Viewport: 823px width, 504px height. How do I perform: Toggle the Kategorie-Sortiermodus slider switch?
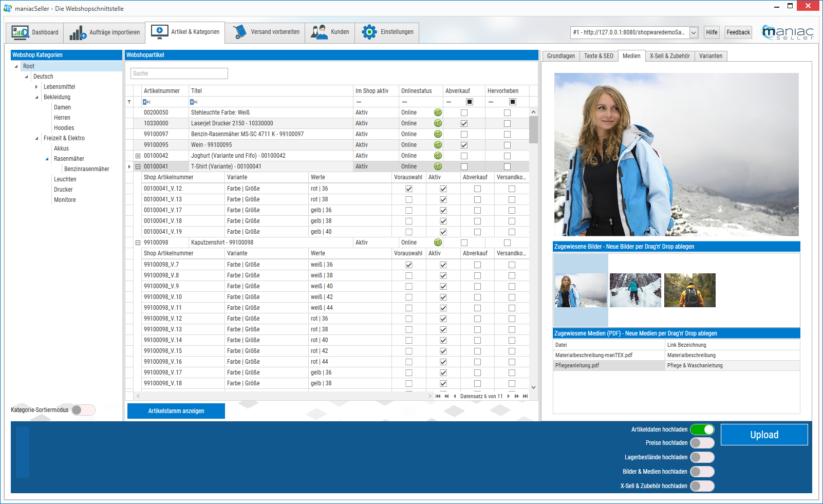[83, 410]
